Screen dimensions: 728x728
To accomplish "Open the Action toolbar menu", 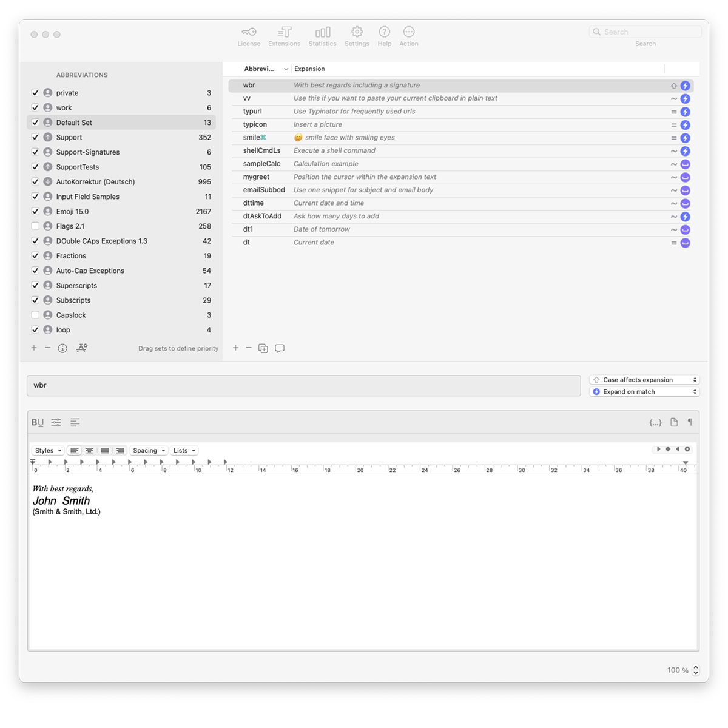I will (408, 36).
